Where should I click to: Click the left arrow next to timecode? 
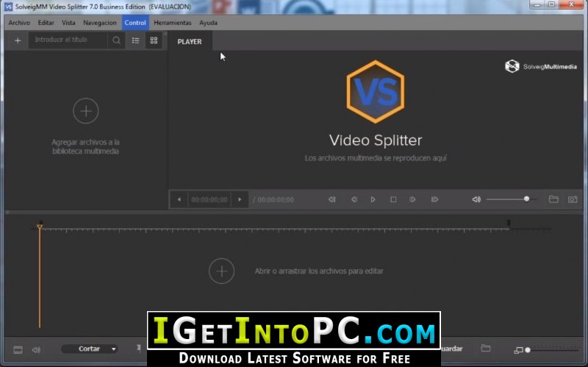pos(179,199)
